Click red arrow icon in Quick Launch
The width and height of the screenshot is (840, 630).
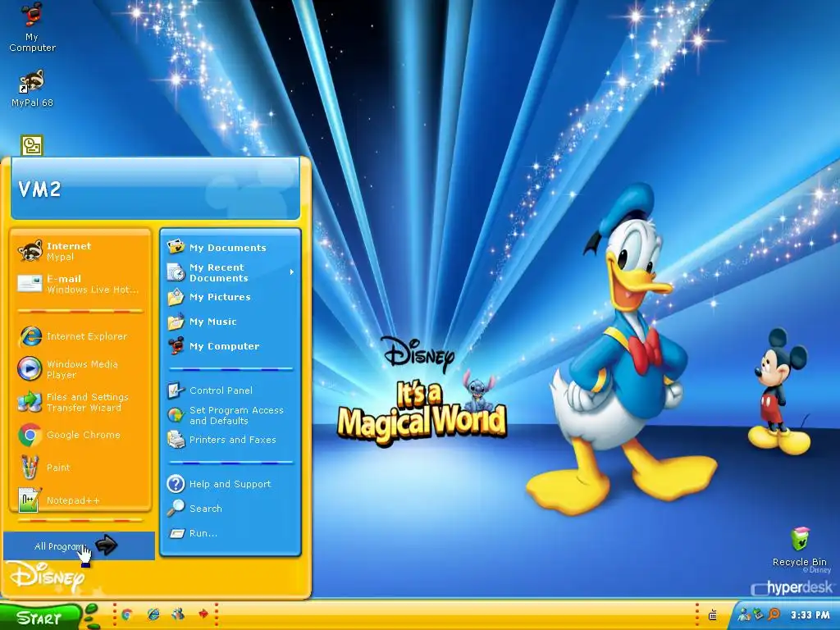click(203, 614)
